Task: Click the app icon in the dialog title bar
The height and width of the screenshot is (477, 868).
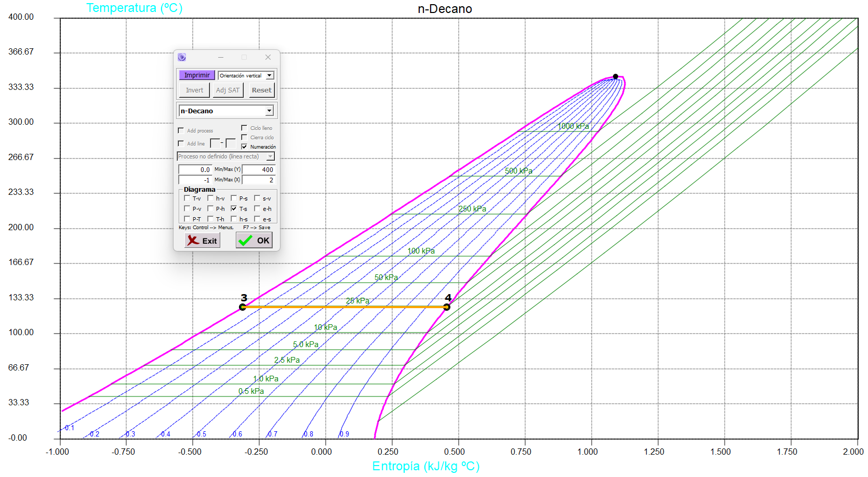Action: 182,57
